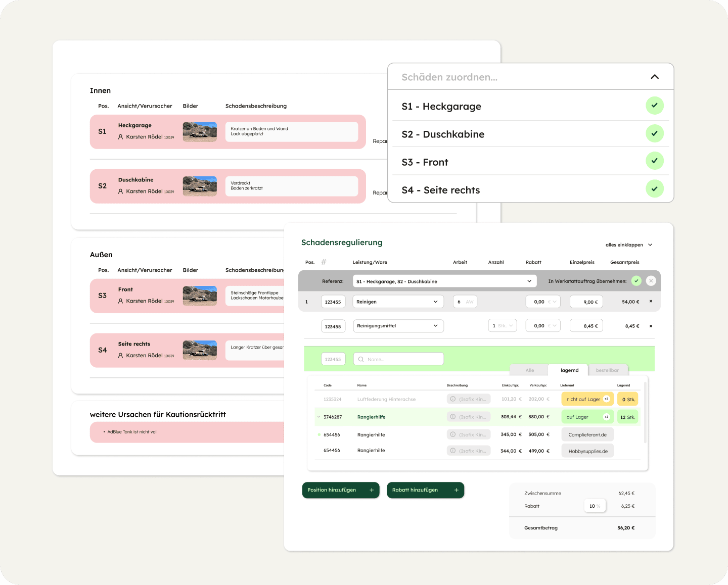The width and height of the screenshot is (728, 585).
Task: Click the Rabatt hinzufügen button
Action: point(425,490)
